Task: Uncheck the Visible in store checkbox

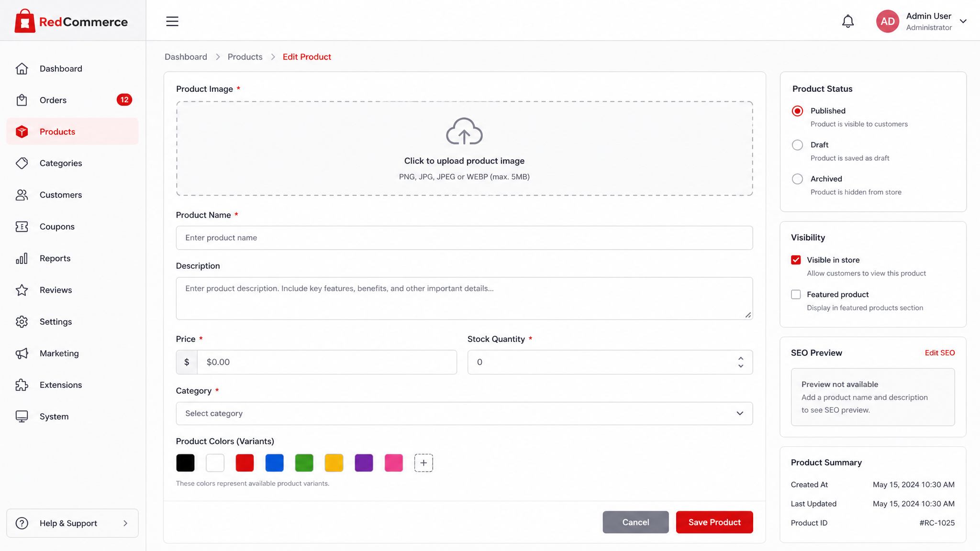Action: (796, 260)
